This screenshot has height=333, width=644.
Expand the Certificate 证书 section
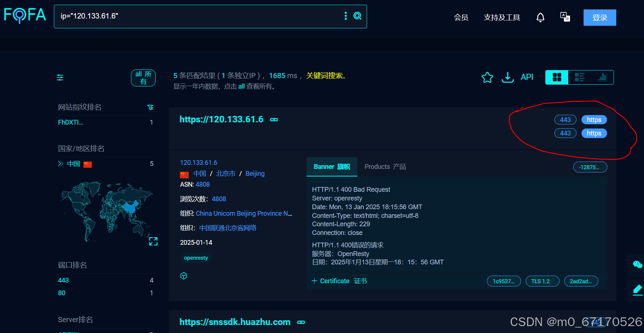(339, 281)
